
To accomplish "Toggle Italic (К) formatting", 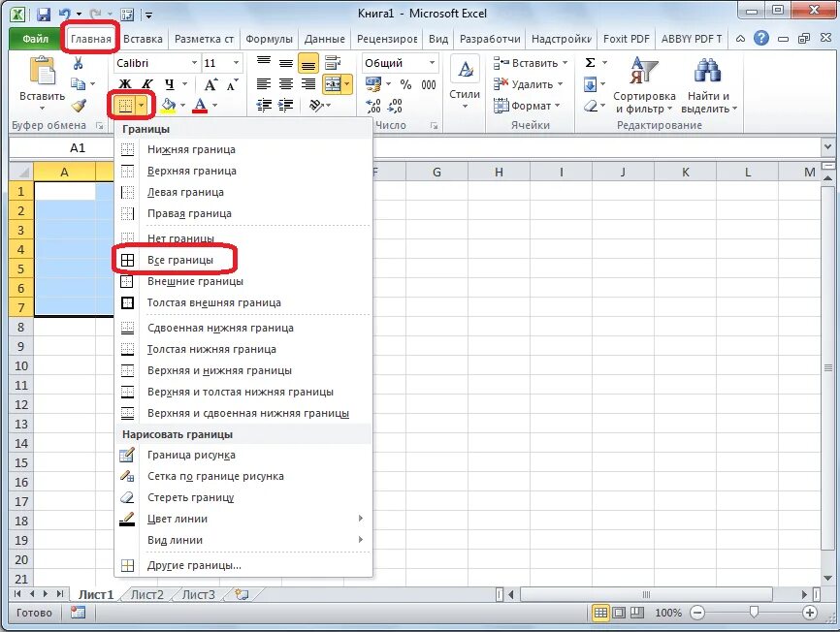I will click(x=146, y=84).
